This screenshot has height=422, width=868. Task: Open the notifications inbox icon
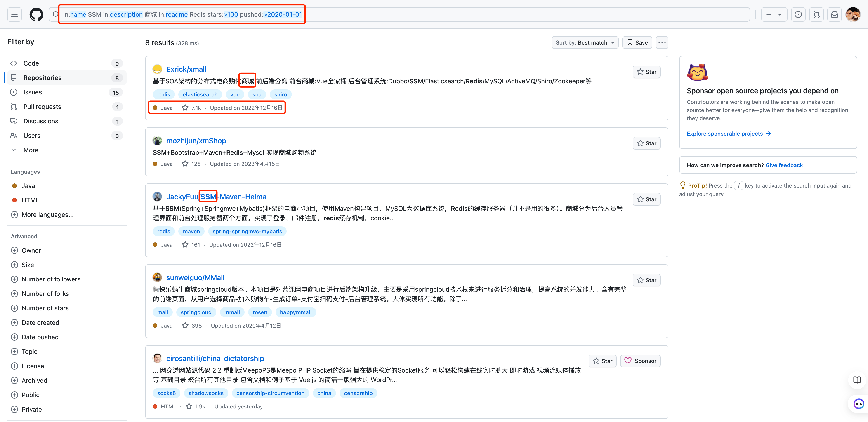834,14
